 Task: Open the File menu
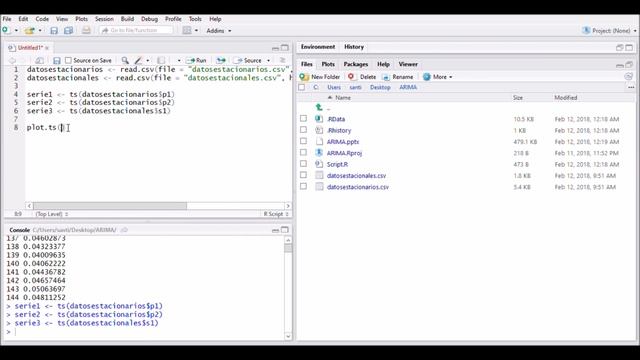click(7, 19)
